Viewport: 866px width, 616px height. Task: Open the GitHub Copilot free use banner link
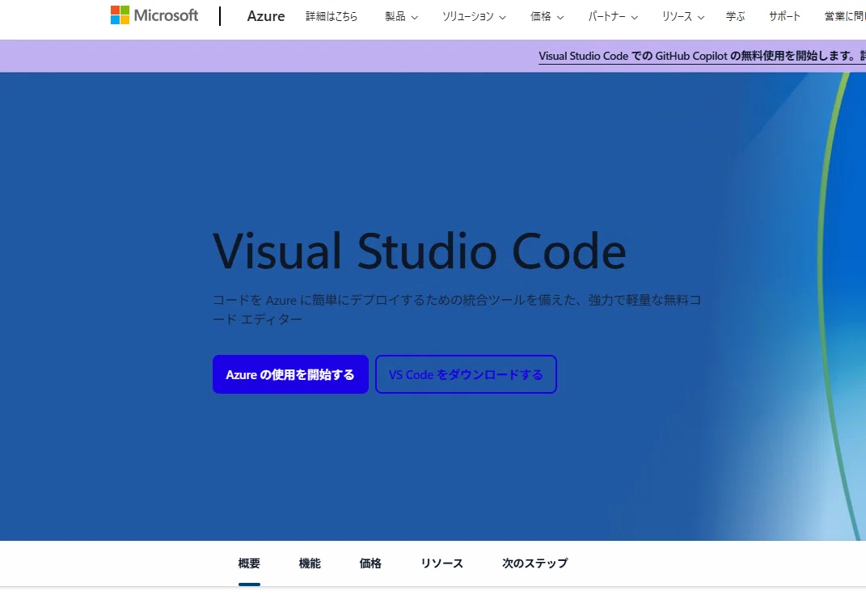[x=702, y=56]
